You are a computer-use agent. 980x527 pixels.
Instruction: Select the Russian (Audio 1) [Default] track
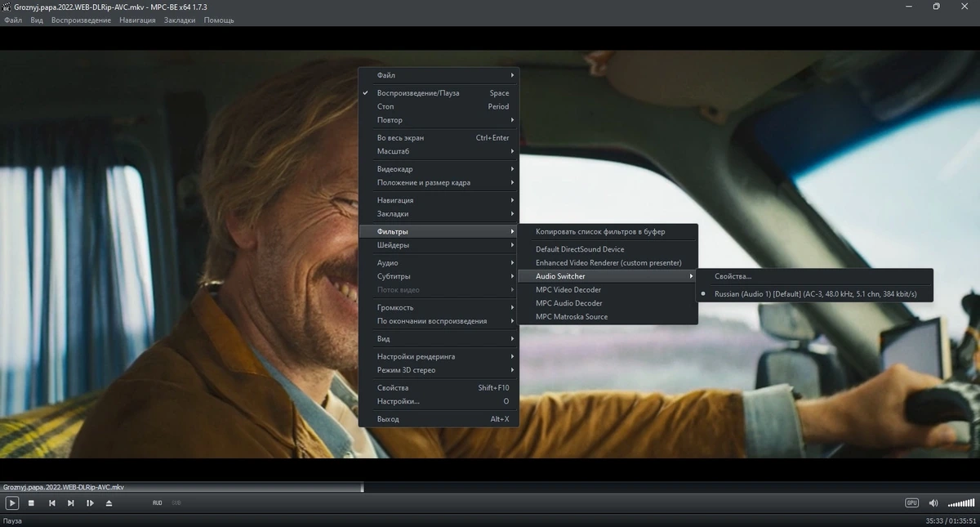pyautogui.click(x=814, y=294)
